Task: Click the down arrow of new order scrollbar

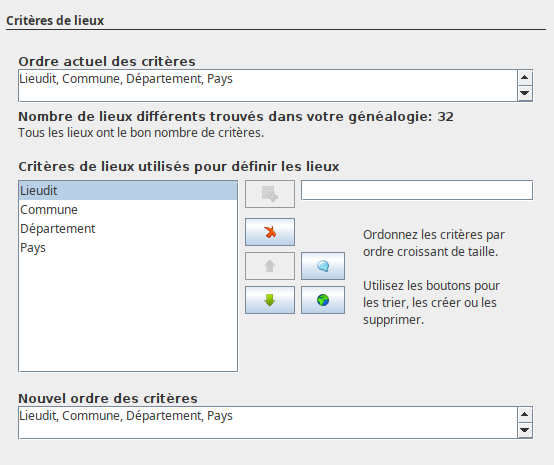Action: pos(525,430)
